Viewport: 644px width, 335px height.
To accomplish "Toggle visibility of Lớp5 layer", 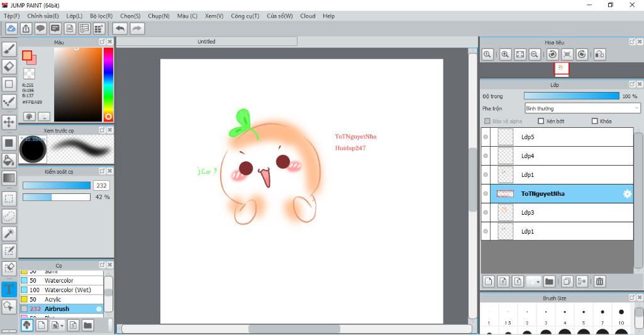I will point(486,137).
